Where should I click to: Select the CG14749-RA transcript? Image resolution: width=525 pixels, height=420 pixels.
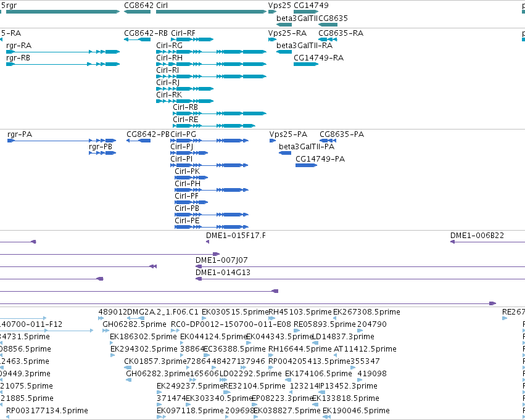306,64
